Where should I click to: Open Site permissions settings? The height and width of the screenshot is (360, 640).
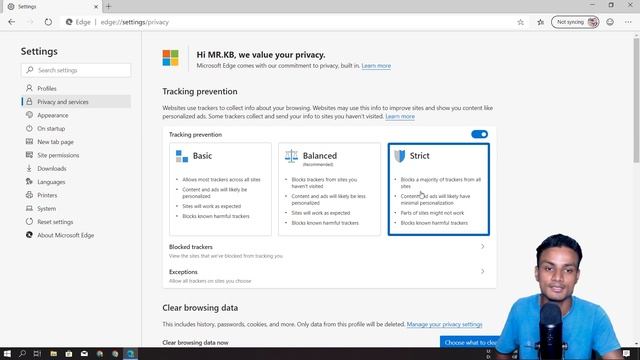point(76,155)
